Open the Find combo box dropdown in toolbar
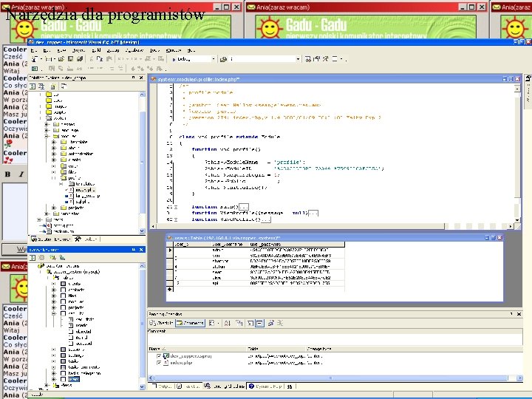 coord(298,59)
